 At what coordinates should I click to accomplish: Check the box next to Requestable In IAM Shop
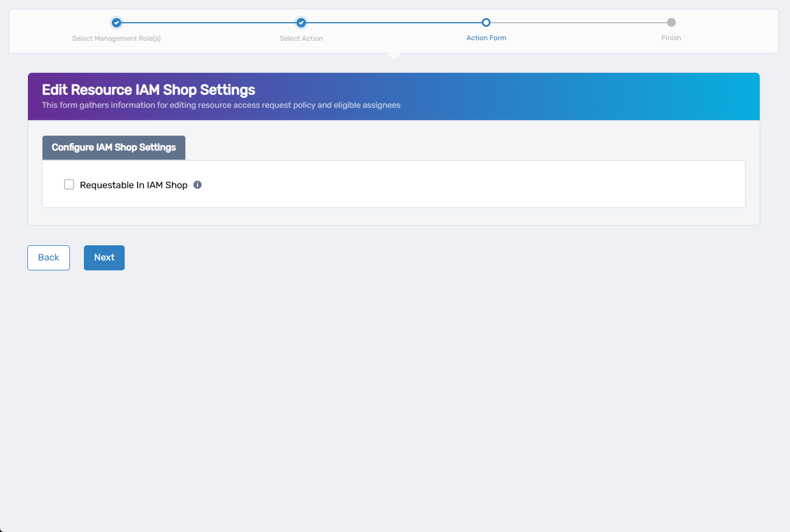tap(69, 184)
